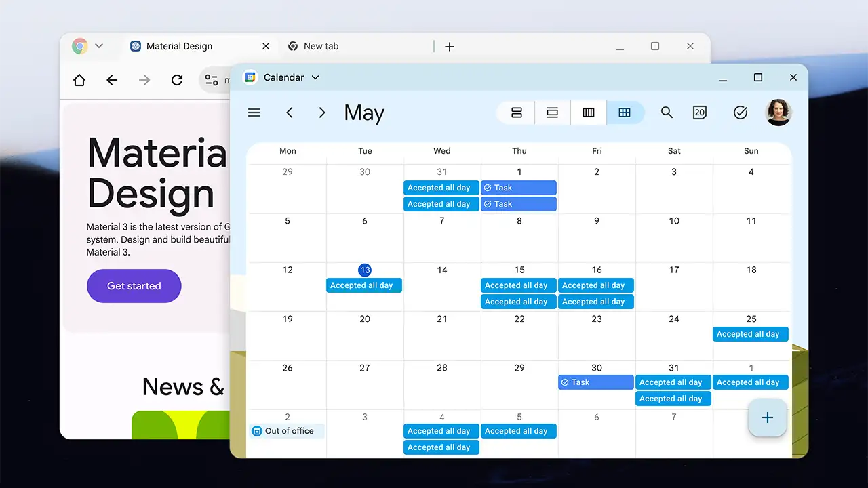Reload the page in Chrome
Screen dimensions: 868x488
(177, 80)
